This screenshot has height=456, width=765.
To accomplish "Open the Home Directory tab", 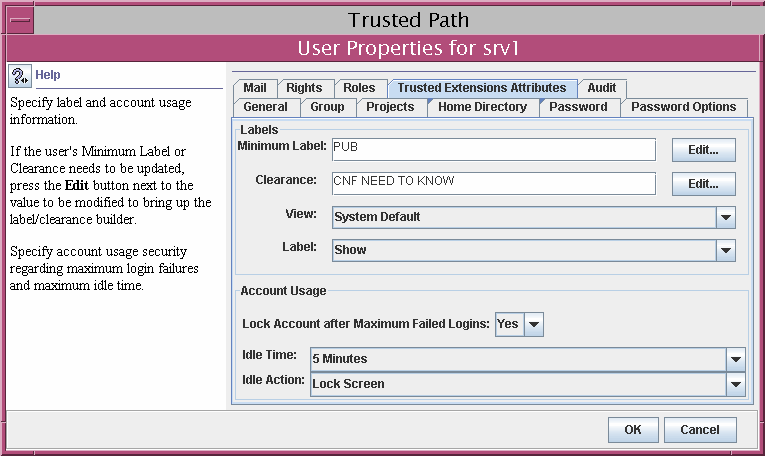I will pos(482,107).
